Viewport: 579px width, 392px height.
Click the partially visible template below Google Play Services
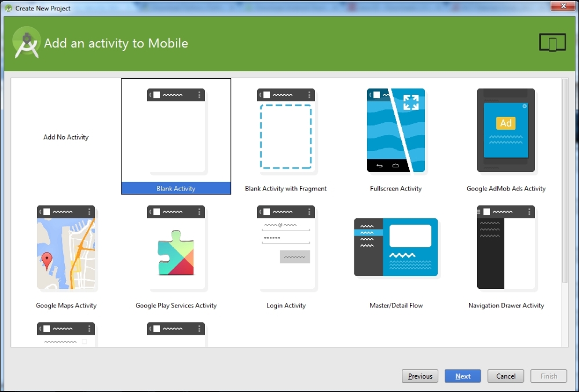[x=176, y=333]
